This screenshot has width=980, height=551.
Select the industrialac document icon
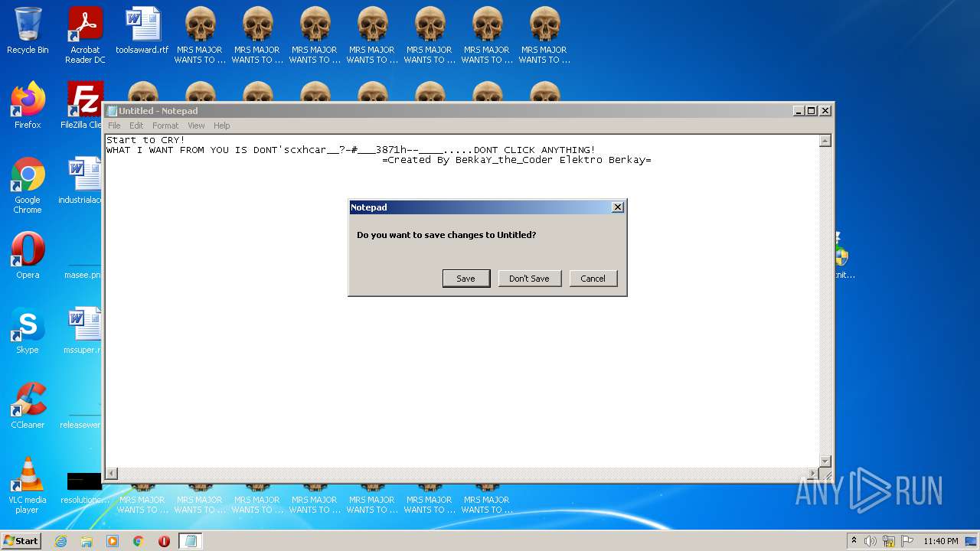click(x=81, y=181)
